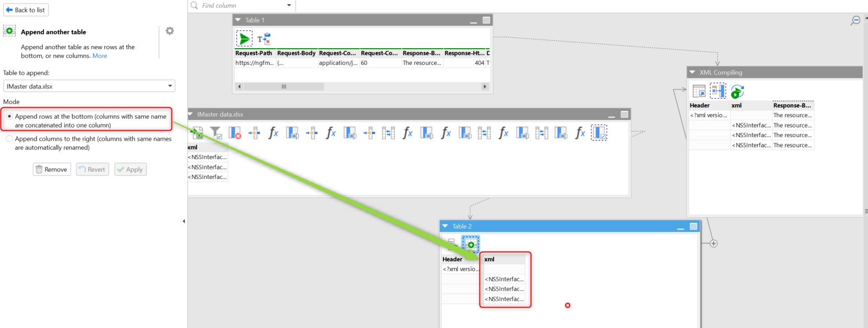Select the Response-Ht... column header in Table 1
Screen dimensions: 868x328
(x=464, y=53)
